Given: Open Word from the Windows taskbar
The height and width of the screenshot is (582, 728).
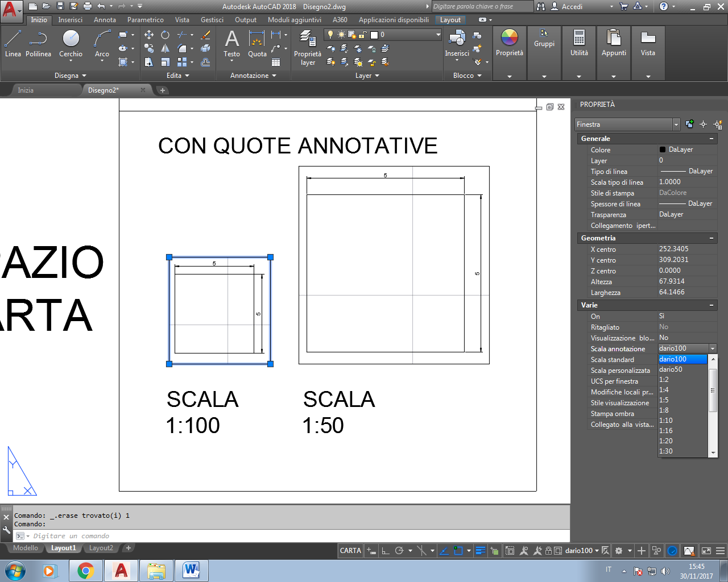Looking at the screenshot, I should click(191, 571).
